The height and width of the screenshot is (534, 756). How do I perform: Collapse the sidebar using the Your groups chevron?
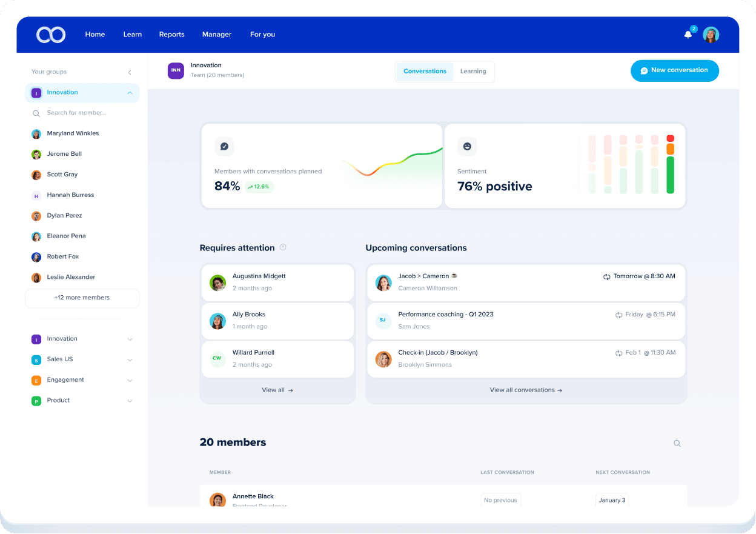pyautogui.click(x=129, y=72)
